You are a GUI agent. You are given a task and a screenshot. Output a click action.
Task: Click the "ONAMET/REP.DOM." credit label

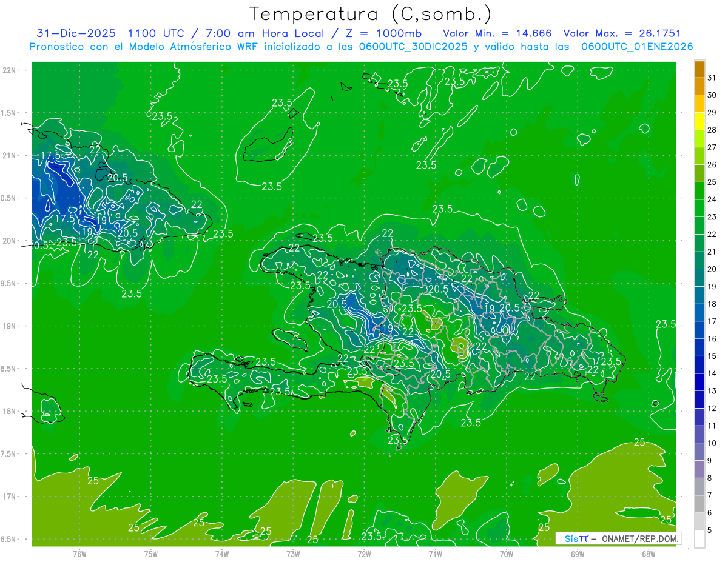point(639,538)
